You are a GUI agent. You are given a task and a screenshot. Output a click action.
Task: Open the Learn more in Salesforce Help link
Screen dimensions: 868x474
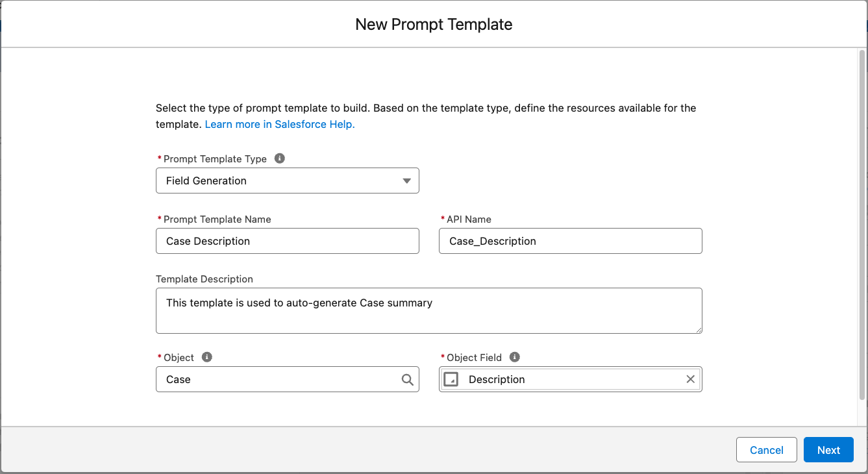coord(279,124)
